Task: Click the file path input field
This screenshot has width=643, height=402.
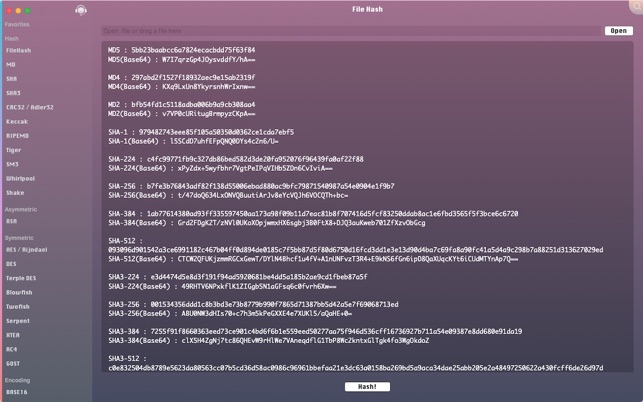Action: click(x=350, y=31)
